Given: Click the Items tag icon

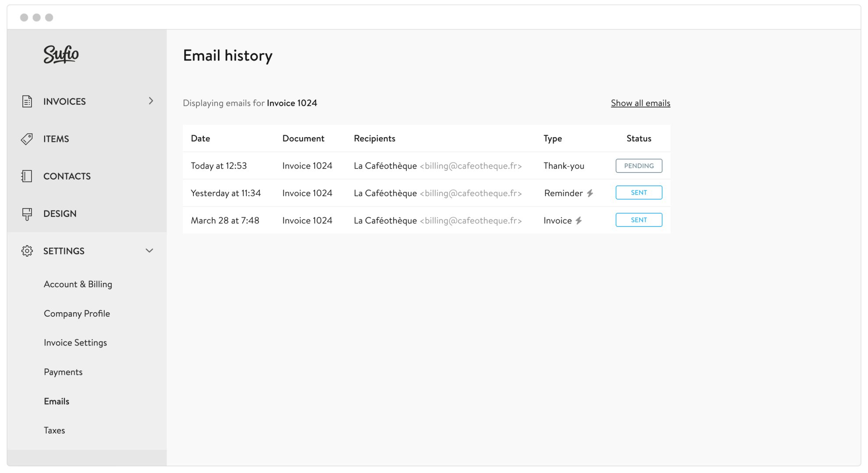Looking at the screenshot, I should pyautogui.click(x=27, y=139).
